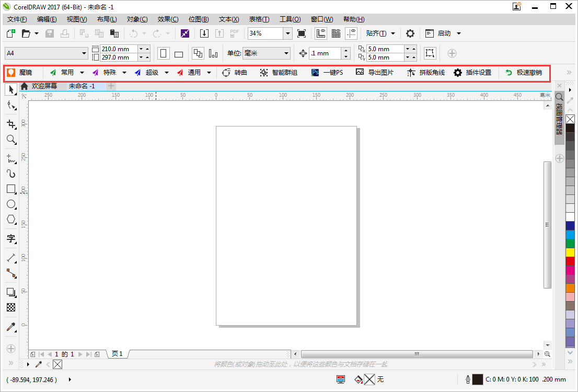Viewport: 578px width, 392px height.
Task: Select the Text tool
Action: pyautogui.click(x=11, y=239)
